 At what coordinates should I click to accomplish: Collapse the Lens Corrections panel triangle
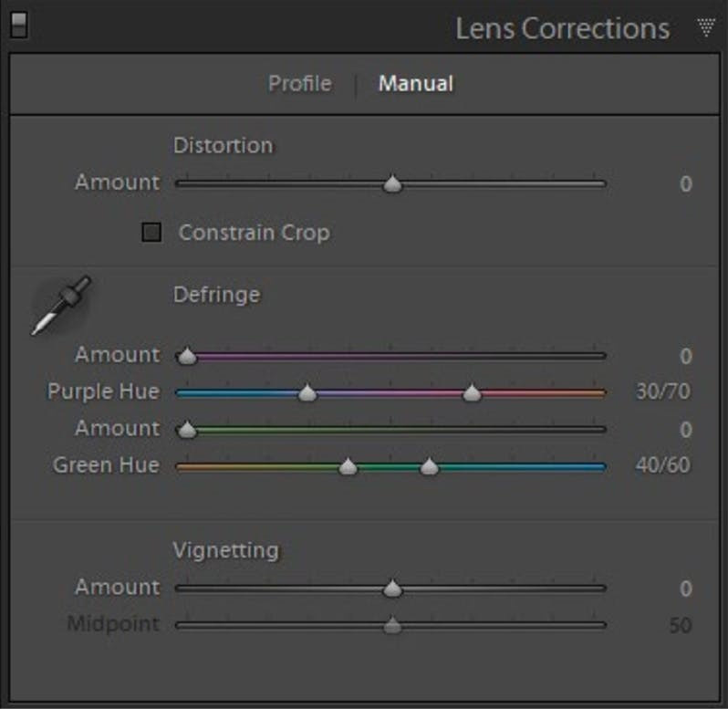[705, 28]
